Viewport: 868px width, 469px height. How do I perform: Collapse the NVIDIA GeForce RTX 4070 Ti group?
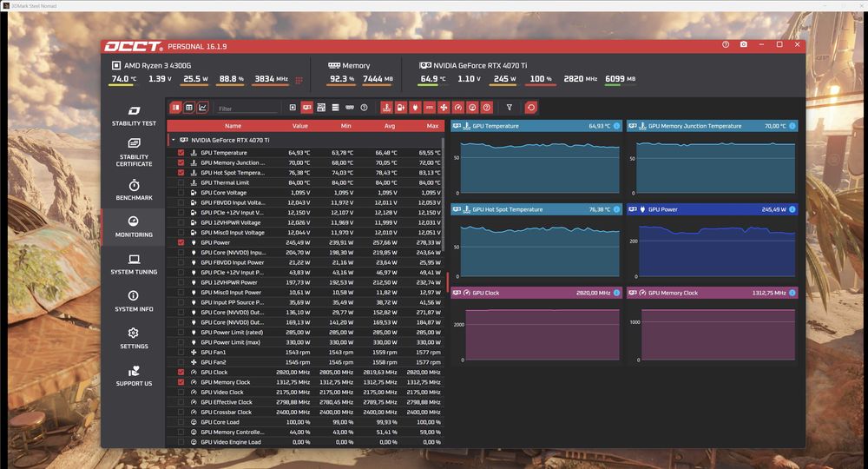click(174, 140)
